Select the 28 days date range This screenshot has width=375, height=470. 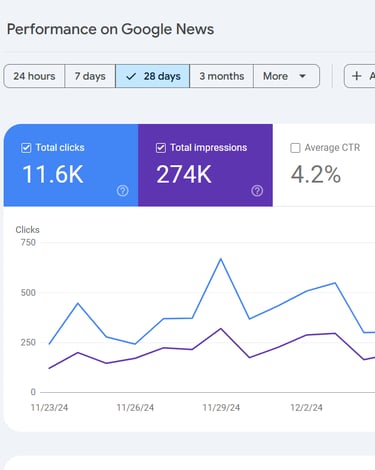coord(153,76)
